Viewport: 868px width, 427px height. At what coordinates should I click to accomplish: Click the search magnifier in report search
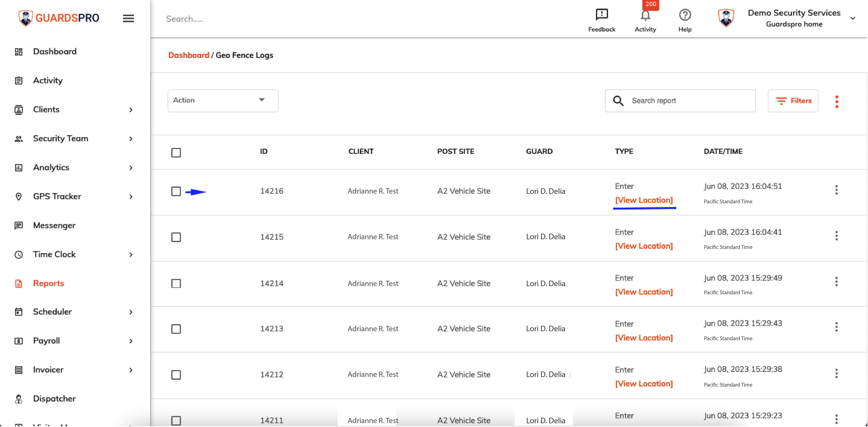tap(618, 101)
